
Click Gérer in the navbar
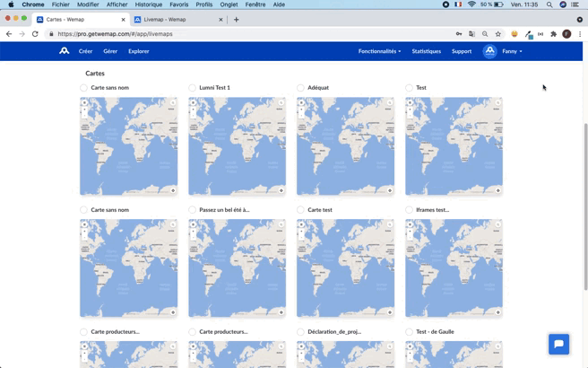(110, 51)
